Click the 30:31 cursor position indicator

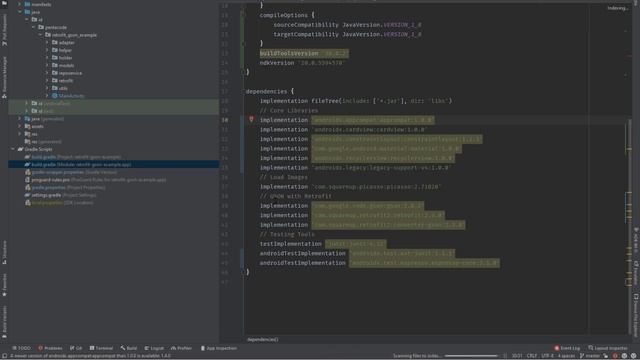click(517, 356)
